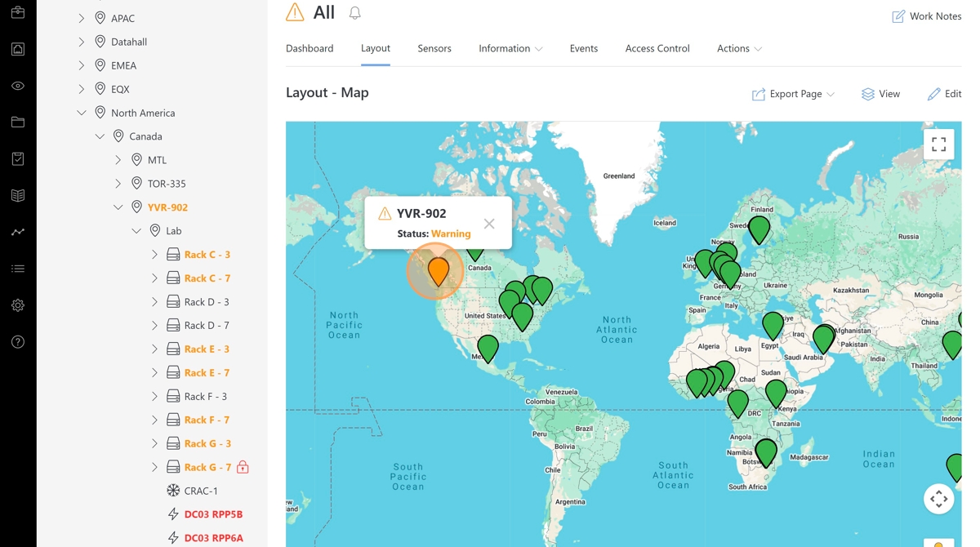Image resolution: width=980 pixels, height=547 pixels.
Task: Close the YVR-902 map popup
Action: [x=488, y=224]
